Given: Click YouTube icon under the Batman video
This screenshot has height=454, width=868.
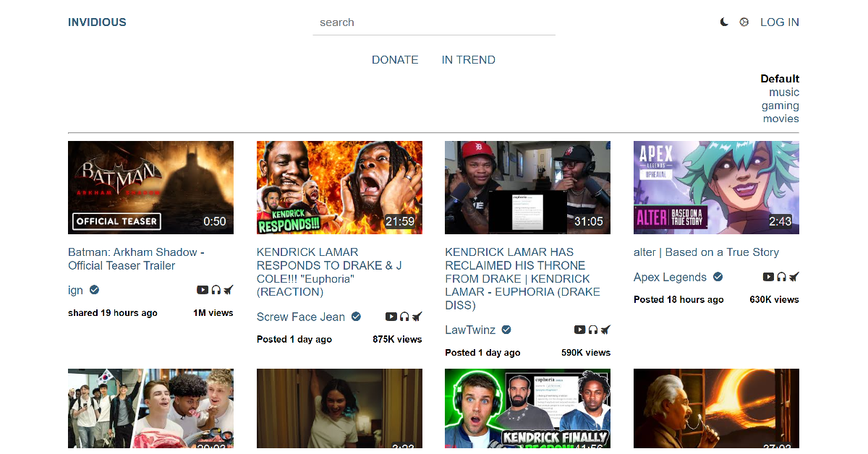Looking at the screenshot, I should [x=203, y=290].
